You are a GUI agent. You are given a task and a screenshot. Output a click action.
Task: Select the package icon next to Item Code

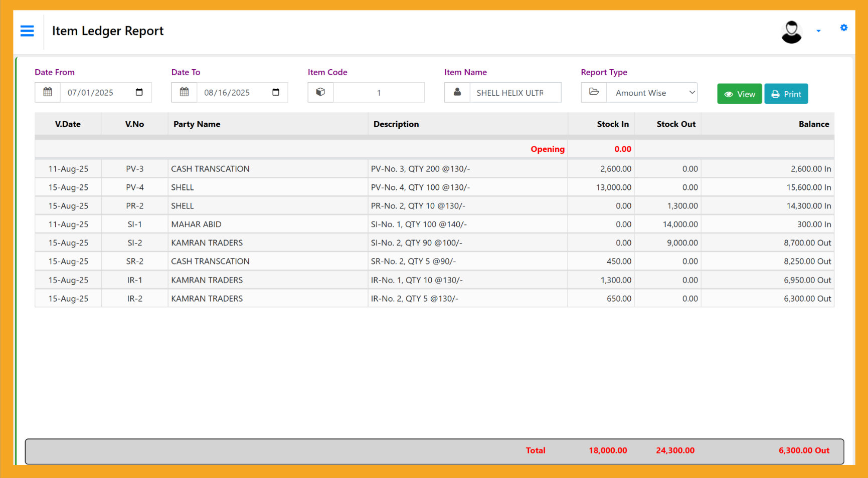320,92
